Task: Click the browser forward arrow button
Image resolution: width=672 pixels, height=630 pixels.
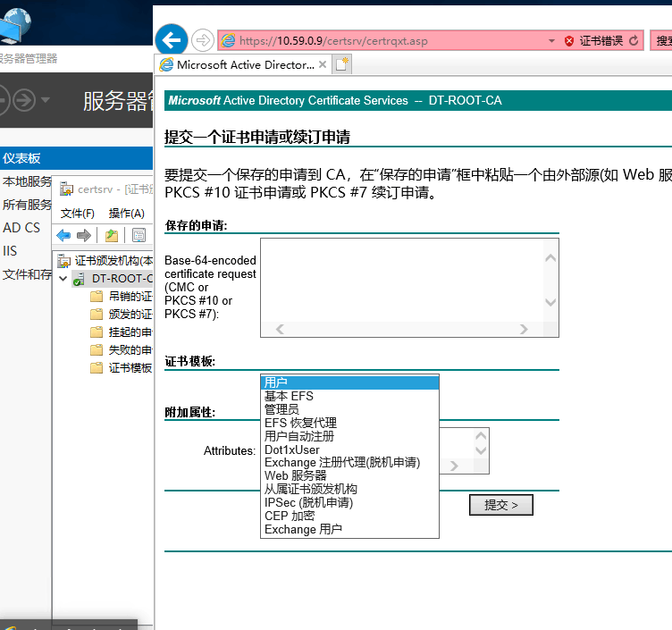Action: 202,41
